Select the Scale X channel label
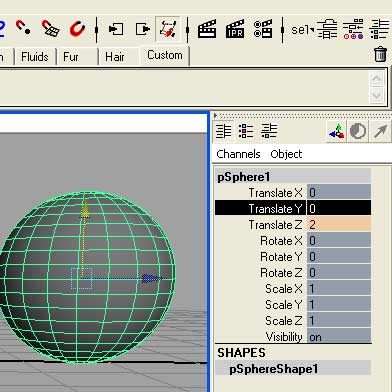The image size is (392, 392). [284, 289]
